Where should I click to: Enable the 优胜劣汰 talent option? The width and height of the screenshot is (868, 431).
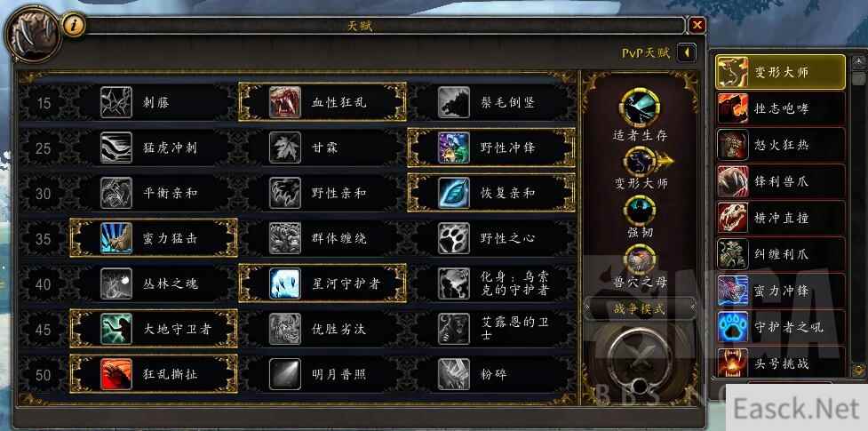click(323, 329)
